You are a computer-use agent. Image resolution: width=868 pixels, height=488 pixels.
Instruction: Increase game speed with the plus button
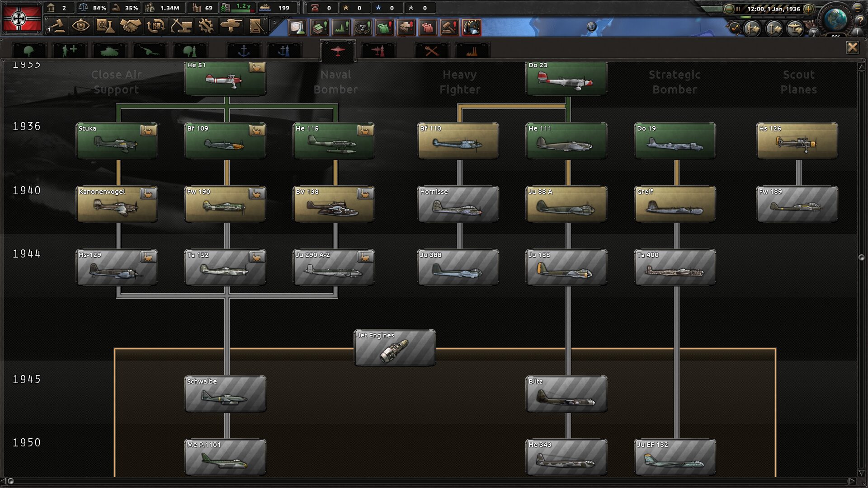pos(808,9)
